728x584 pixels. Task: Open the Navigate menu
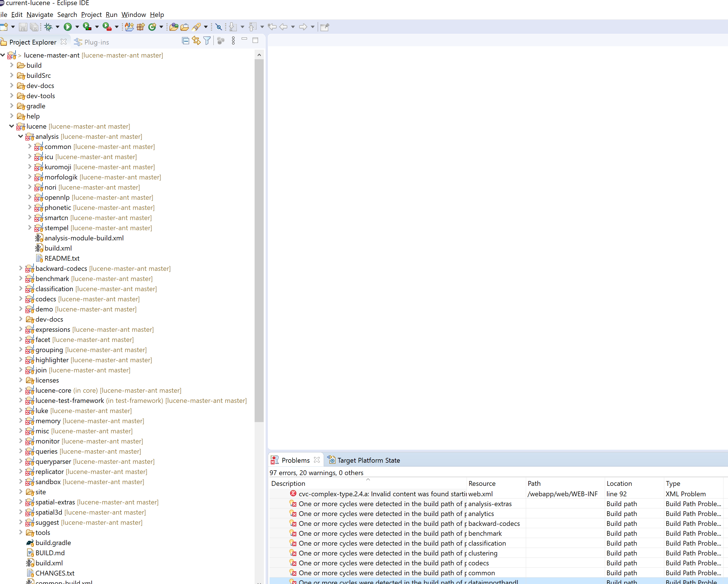coord(40,15)
